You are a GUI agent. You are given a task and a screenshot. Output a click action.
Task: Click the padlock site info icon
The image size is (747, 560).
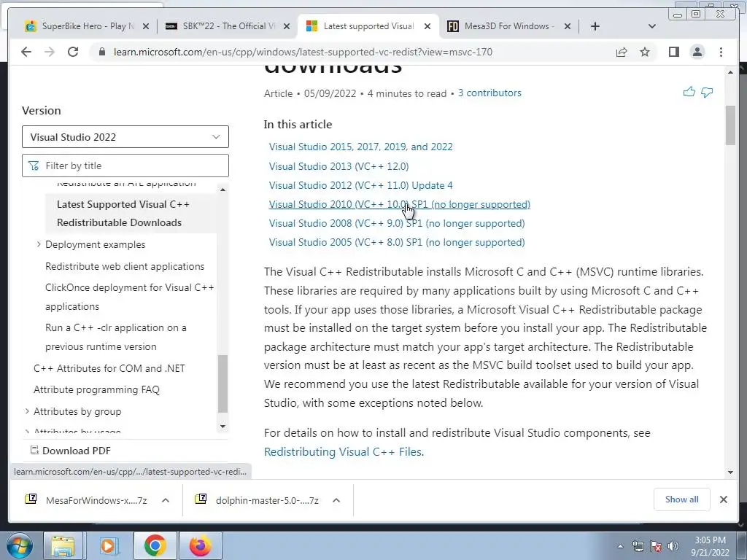101,52
